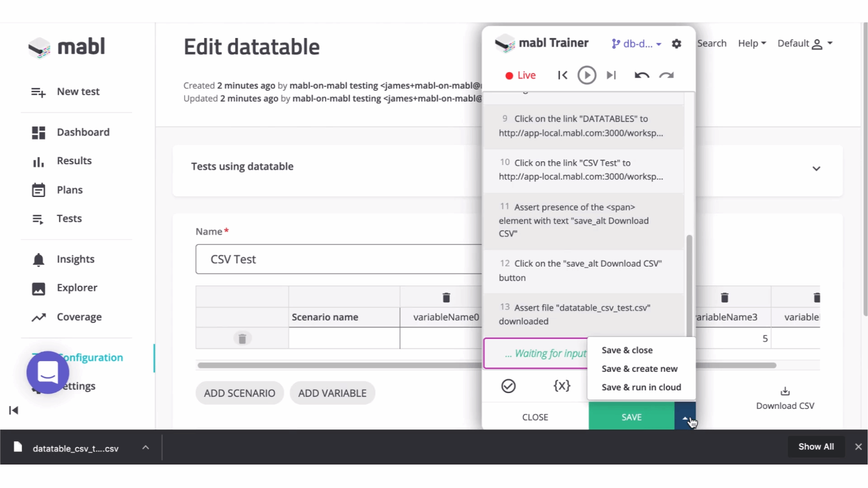Undo the last trainer action
This screenshot has height=488, width=868.
642,75
